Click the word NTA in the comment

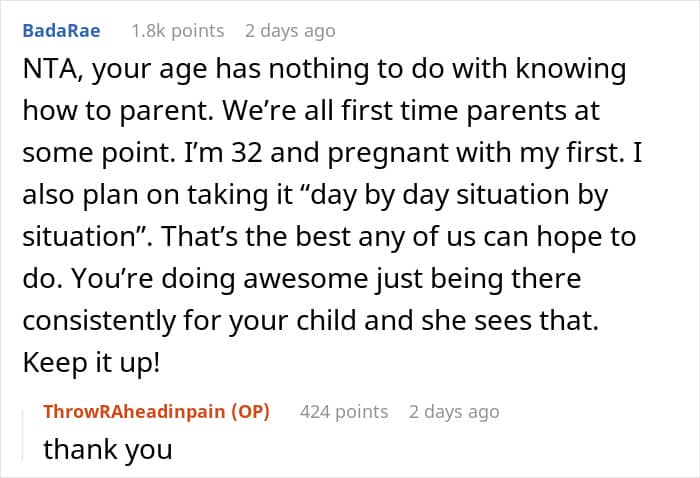pyautogui.click(x=49, y=70)
